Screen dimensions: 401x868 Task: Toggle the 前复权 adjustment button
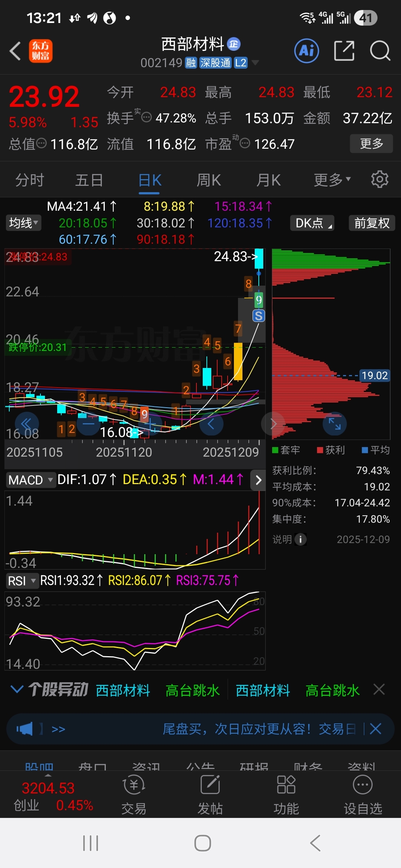pos(372,223)
